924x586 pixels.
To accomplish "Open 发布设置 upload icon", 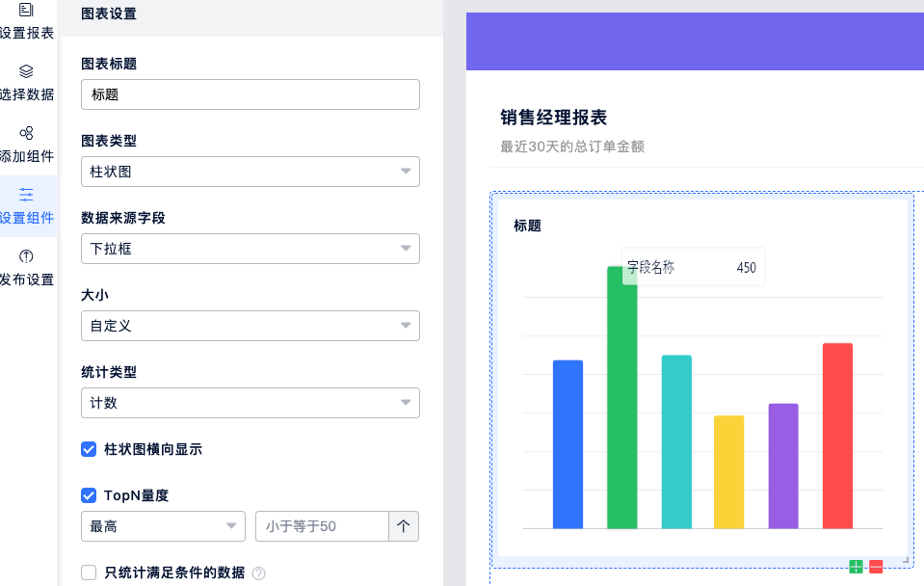I will tap(26, 256).
